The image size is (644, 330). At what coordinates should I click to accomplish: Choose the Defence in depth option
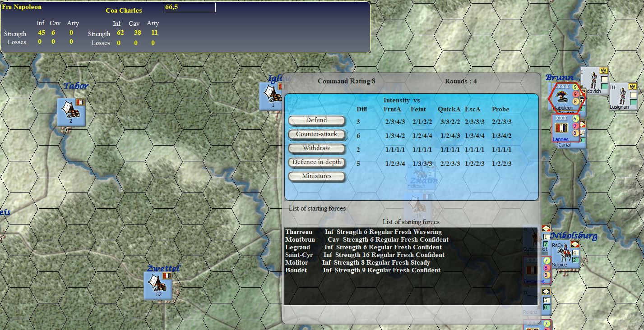(x=316, y=162)
